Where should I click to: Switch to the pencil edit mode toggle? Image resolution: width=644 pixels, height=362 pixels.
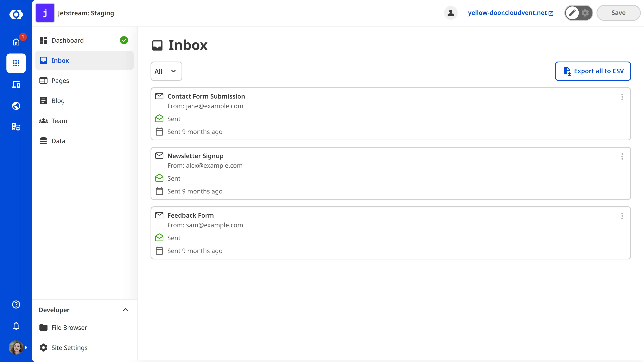point(572,13)
